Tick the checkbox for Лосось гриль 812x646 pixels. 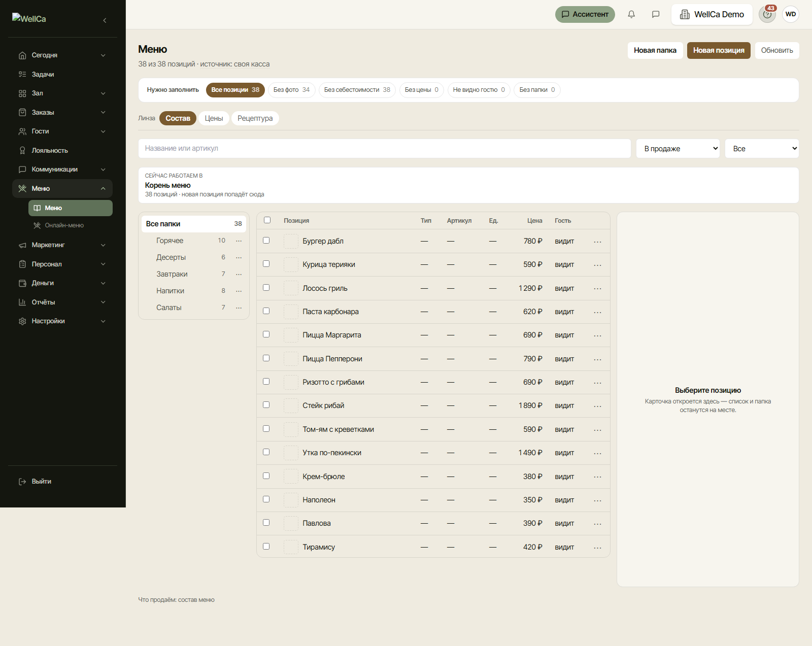pyautogui.click(x=266, y=288)
